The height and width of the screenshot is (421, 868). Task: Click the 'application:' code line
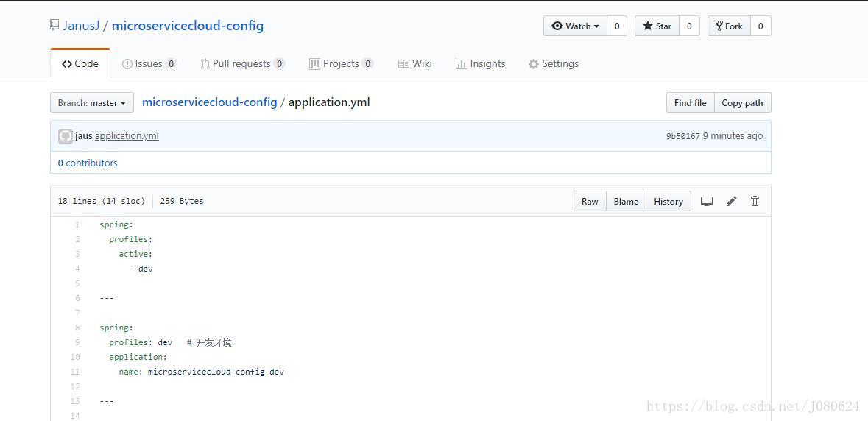[138, 357]
